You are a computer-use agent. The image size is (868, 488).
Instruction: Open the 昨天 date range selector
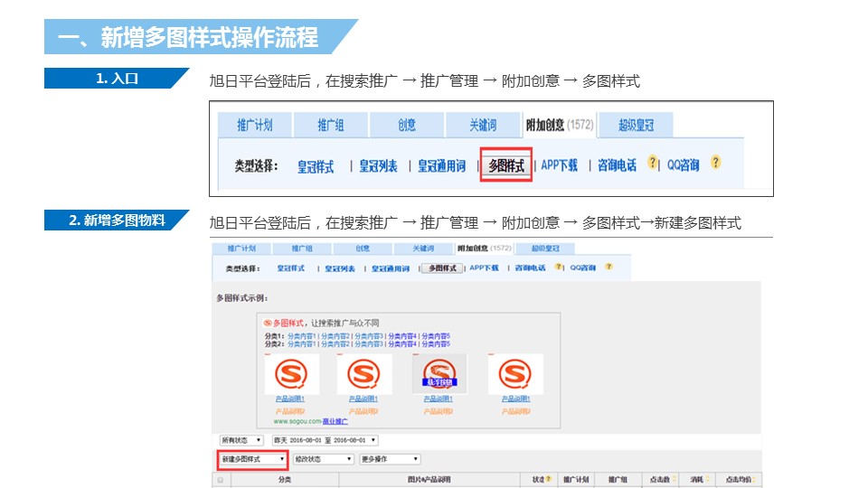[325, 440]
